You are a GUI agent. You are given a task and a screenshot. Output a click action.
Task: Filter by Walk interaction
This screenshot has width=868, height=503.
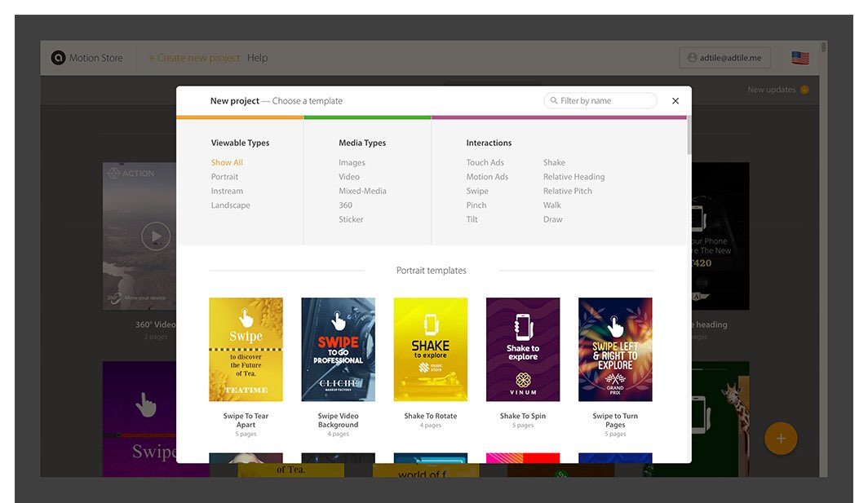click(552, 205)
